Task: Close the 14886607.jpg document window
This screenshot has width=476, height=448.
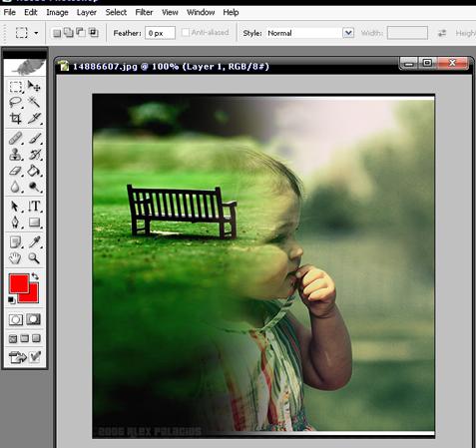Action: pos(453,63)
